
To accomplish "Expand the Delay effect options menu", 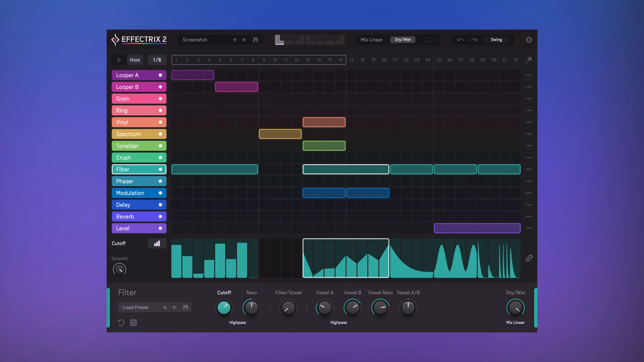I will pos(529,205).
